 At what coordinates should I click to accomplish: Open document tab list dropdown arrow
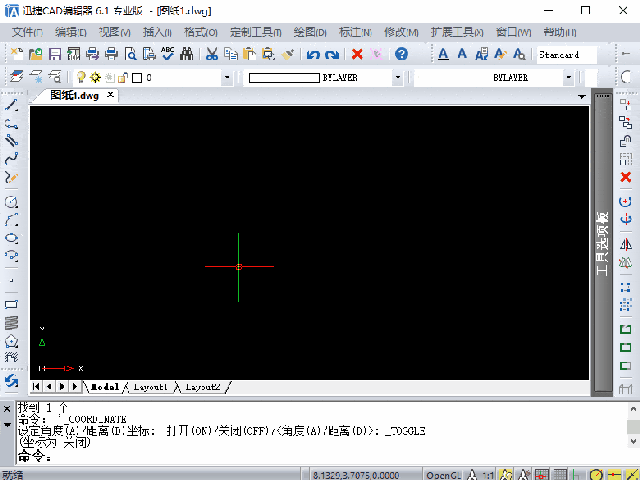pyautogui.click(x=582, y=97)
